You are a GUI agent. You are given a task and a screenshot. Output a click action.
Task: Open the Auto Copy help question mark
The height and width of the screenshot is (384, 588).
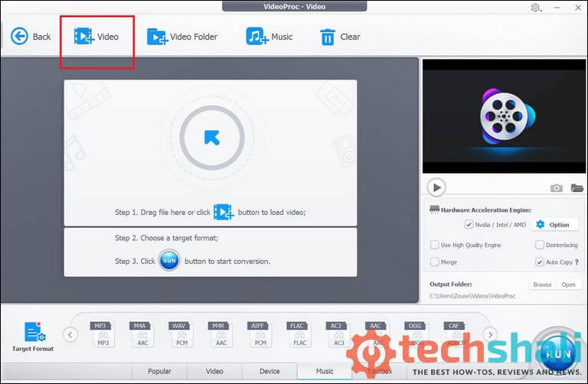pos(577,262)
